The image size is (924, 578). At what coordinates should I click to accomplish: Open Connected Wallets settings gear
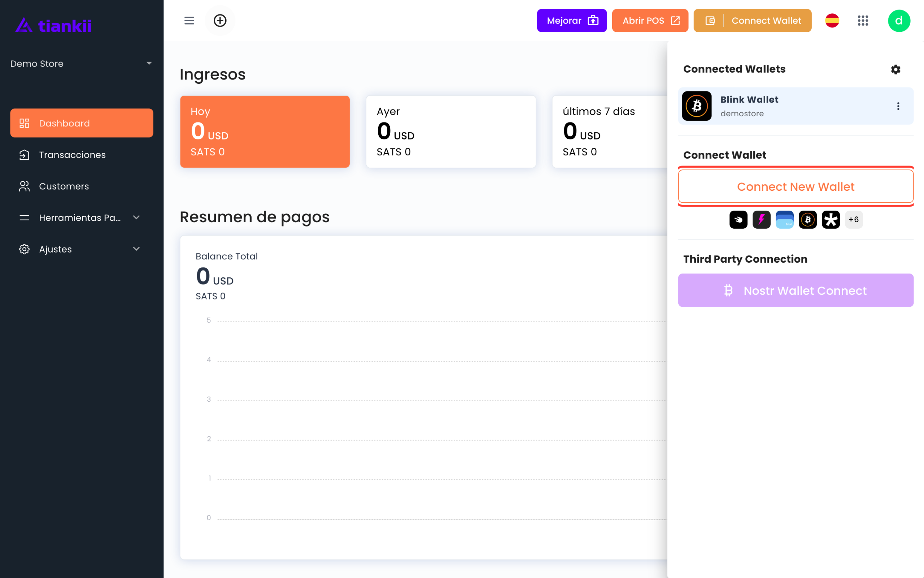(896, 69)
